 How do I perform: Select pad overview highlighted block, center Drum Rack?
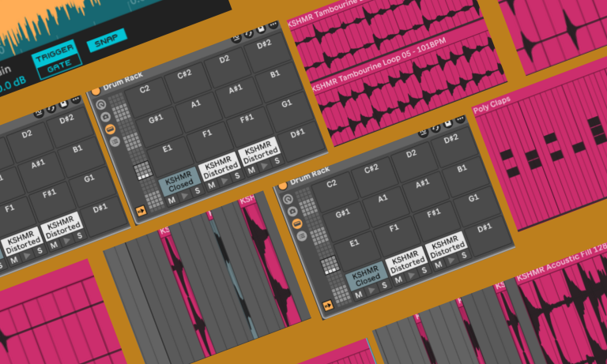(142, 171)
